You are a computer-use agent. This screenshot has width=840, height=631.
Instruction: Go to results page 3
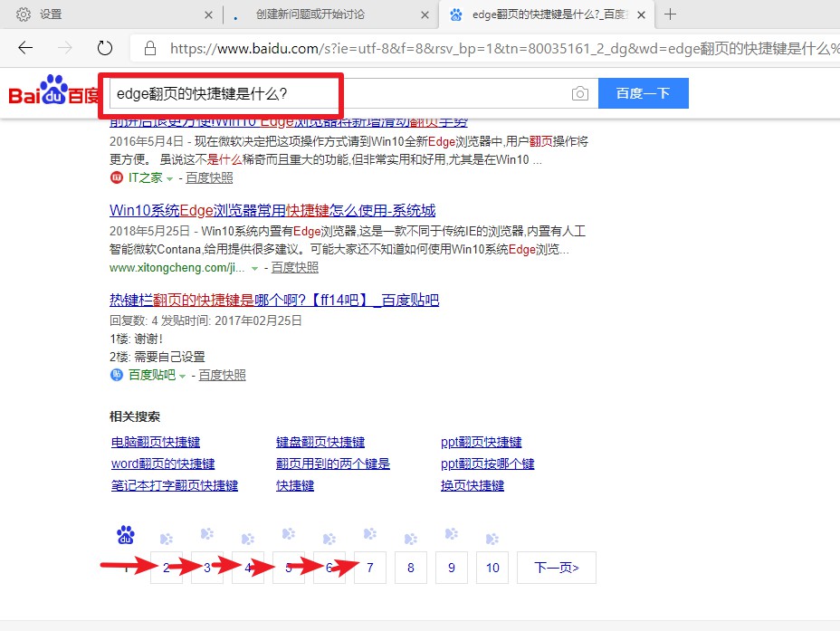206,568
